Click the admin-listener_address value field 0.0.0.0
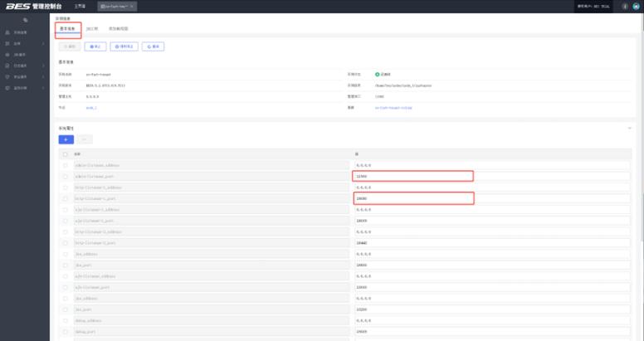The width and height of the screenshot is (644, 341). tap(492, 166)
